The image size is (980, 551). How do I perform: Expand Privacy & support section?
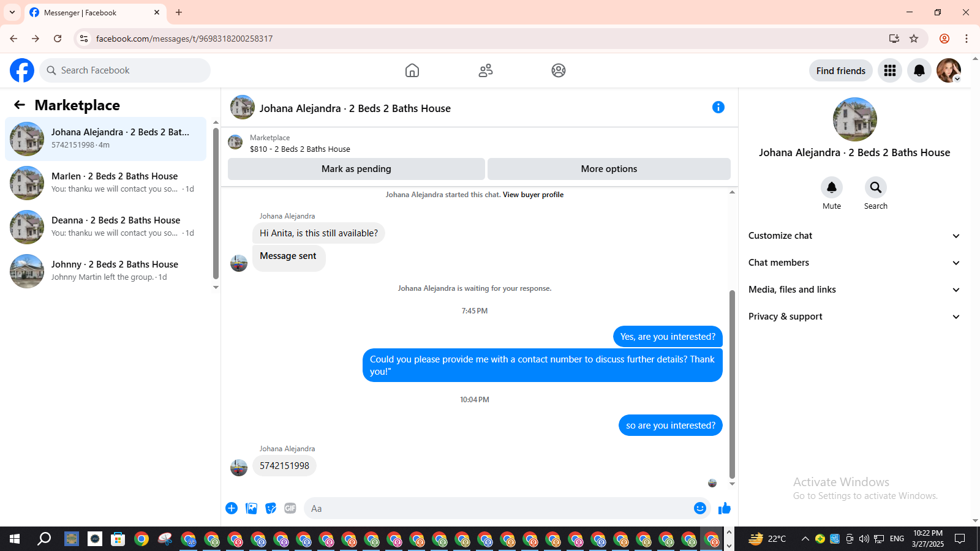(x=854, y=317)
